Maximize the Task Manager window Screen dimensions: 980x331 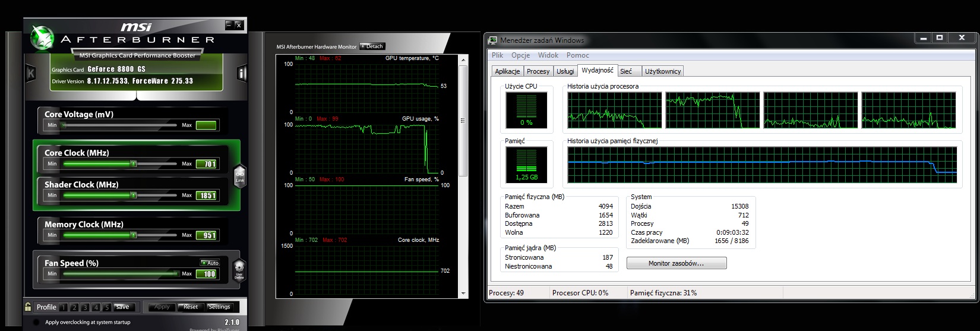click(940, 38)
